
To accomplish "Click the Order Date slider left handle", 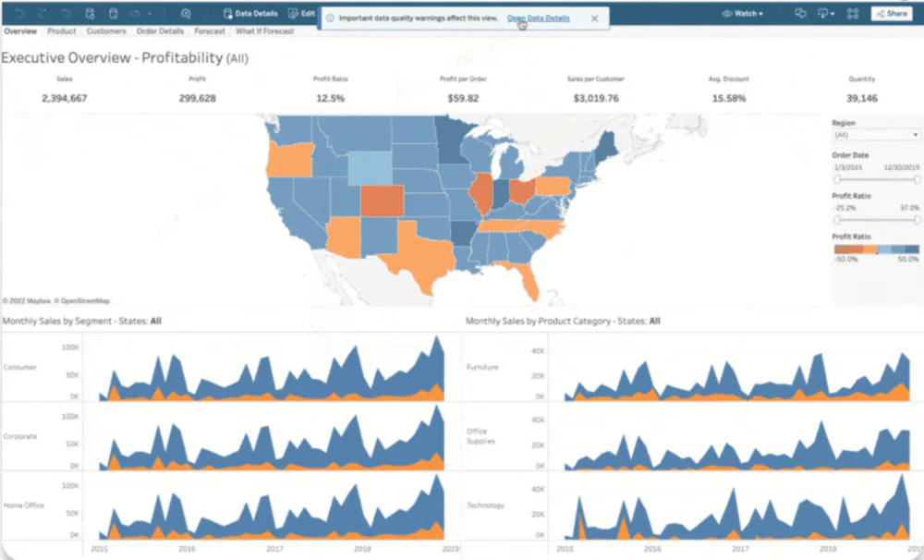I will pos(837,179).
